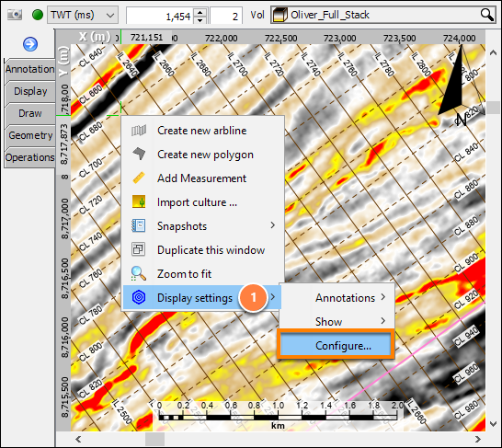Click the Duplicate this window icon
Image resolution: width=502 pixels, height=448 pixels.
pyautogui.click(x=139, y=249)
